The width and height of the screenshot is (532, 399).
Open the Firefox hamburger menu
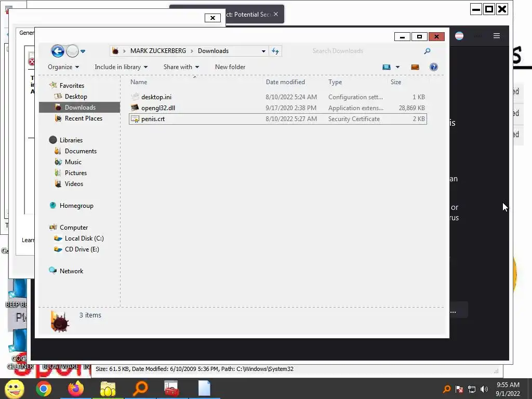coord(496,36)
